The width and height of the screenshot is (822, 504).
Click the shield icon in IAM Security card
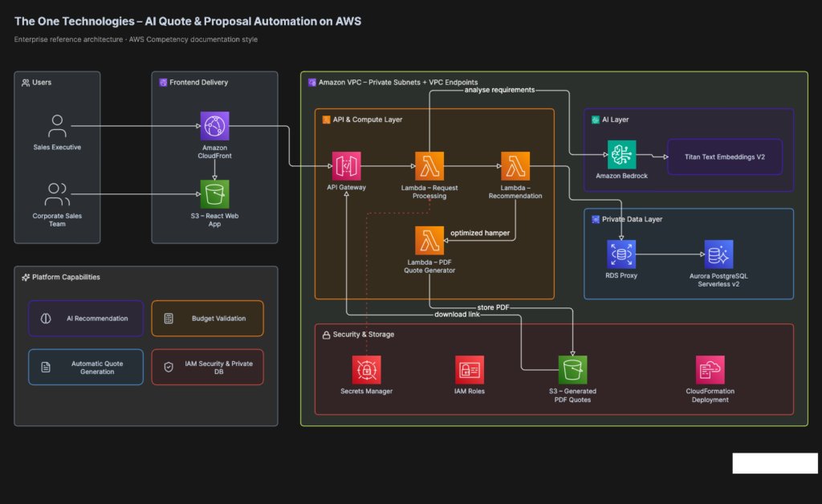point(169,368)
